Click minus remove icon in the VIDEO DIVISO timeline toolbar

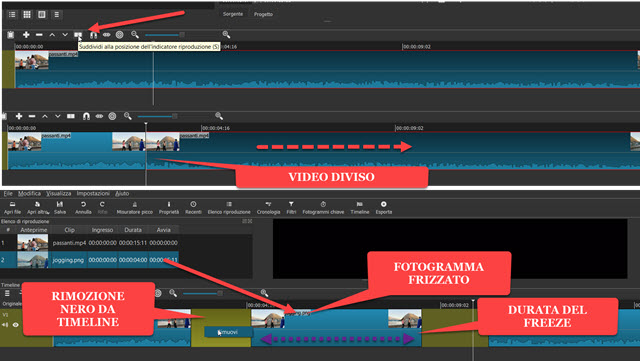point(32,116)
